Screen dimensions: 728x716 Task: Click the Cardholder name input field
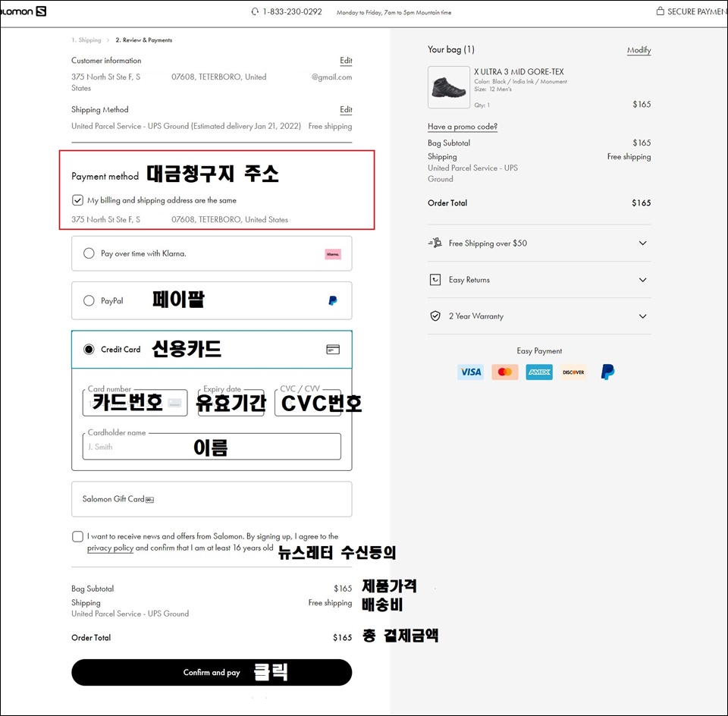[x=212, y=447]
